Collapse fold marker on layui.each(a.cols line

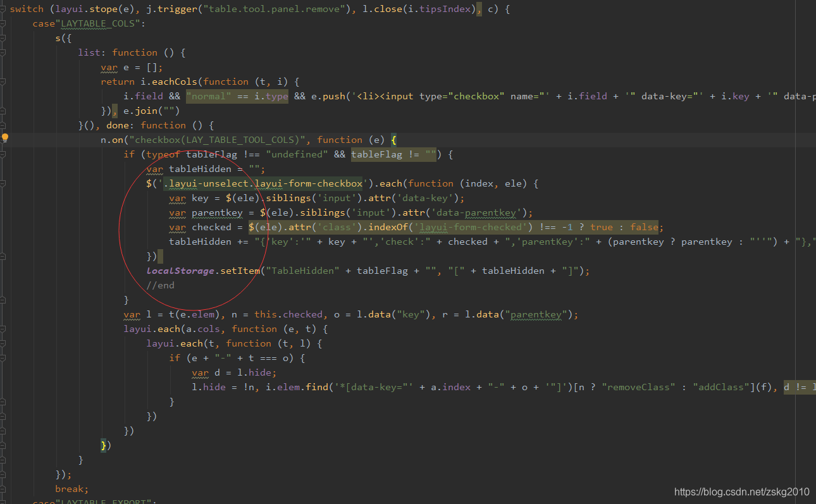pyautogui.click(x=3, y=329)
